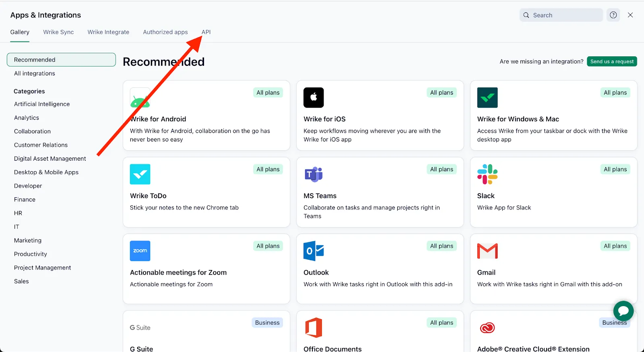Click the MS Teams logo icon
Image resolution: width=644 pixels, height=352 pixels.
[314, 174]
